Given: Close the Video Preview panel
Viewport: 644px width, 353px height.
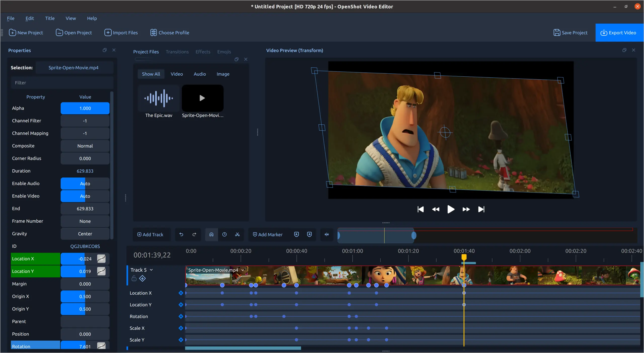Looking at the screenshot, I should click(x=634, y=50).
